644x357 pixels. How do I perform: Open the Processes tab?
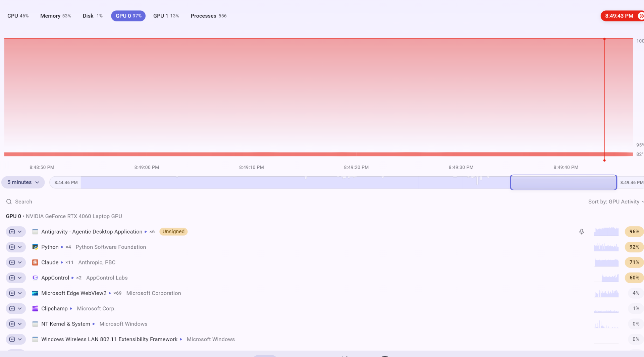click(x=209, y=16)
